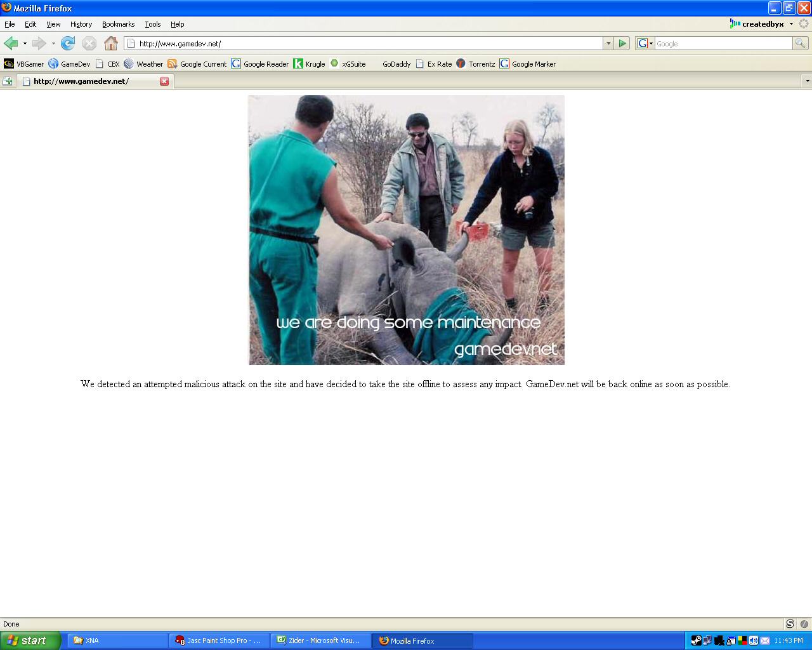Click the four-color squares tray icon
812x650 pixels.
tap(742, 640)
